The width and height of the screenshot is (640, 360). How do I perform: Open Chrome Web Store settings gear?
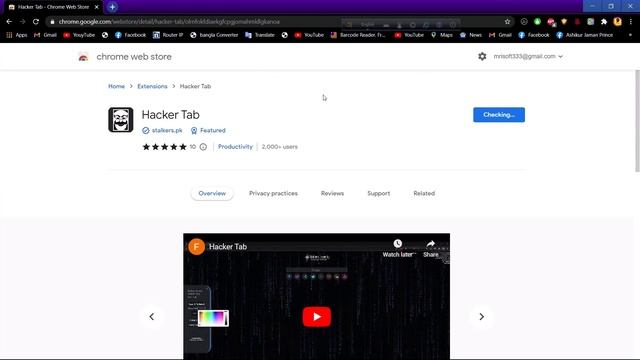click(482, 56)
